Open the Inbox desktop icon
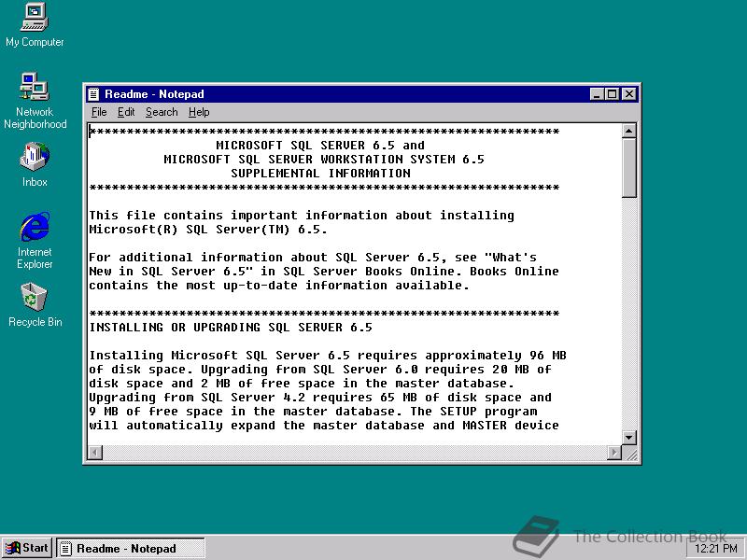This screenshot has width=747, height=560. pyautogui.click(x=35, y=164)
